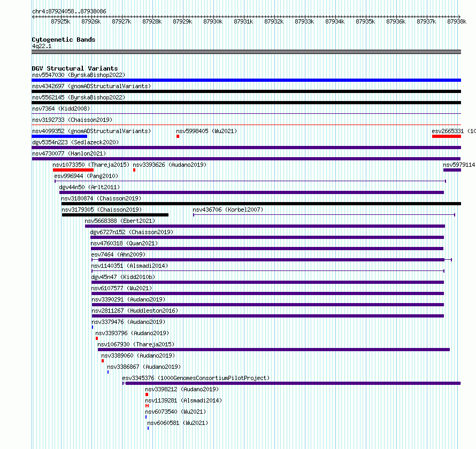Open nsv6073540 (Wu2021) label
The height and width of the screenshot is (449, 476).
coord(175,412)
